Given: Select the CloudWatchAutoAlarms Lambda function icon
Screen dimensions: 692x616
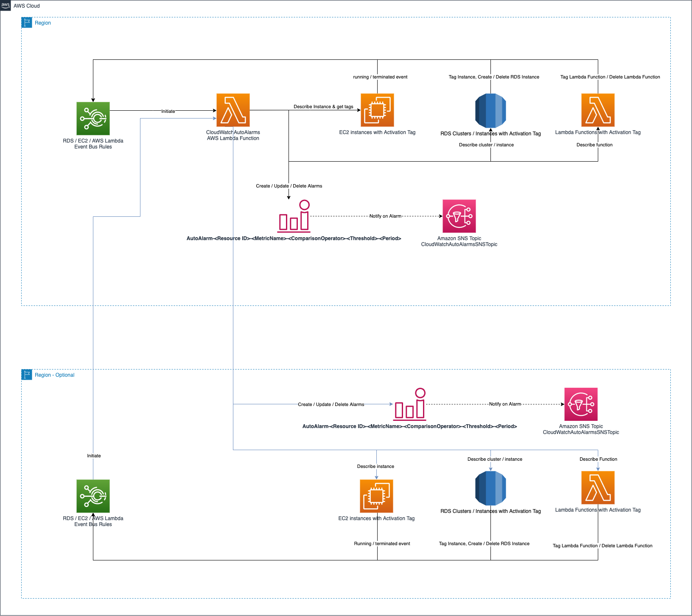Looking at the screenshot, I should [x=233, y=110].
